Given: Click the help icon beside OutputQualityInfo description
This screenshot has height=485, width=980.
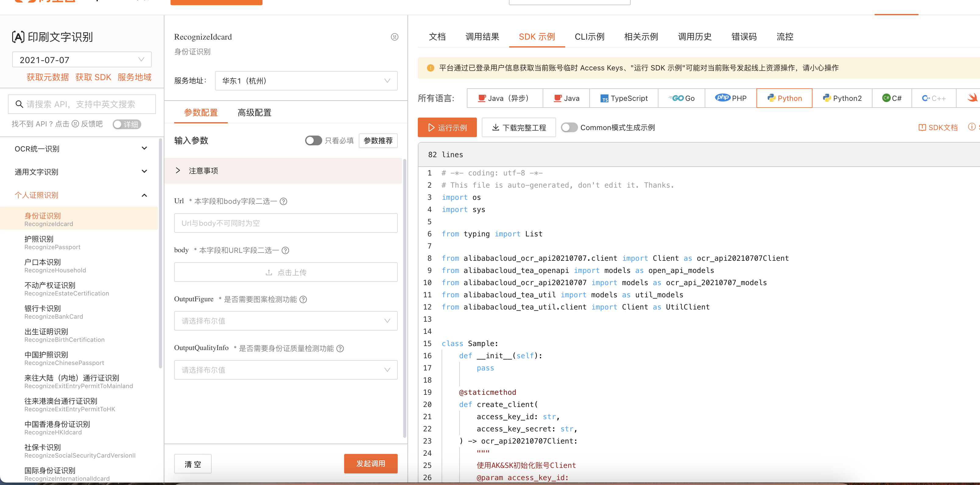Looking at the screenshot, I should [340, 348].
